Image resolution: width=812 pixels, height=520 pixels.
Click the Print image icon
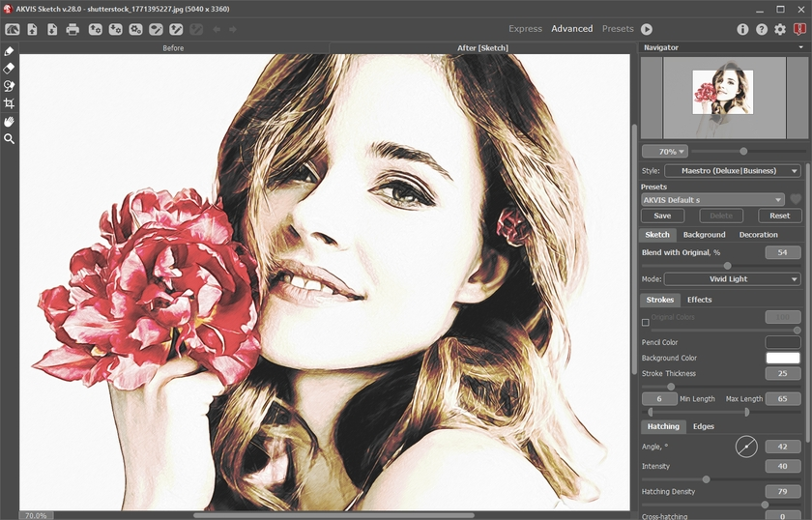click(x=72, y=29)
